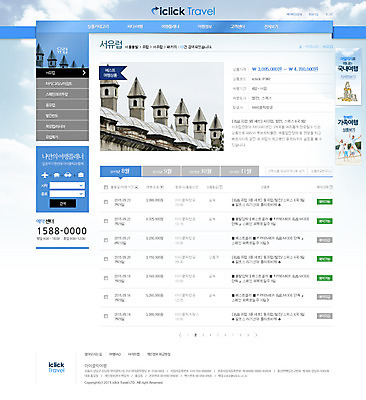Select the airplane icon in trip planner
Screen dimensions: 366x400
pyautogui.click(x=45, y=175)
